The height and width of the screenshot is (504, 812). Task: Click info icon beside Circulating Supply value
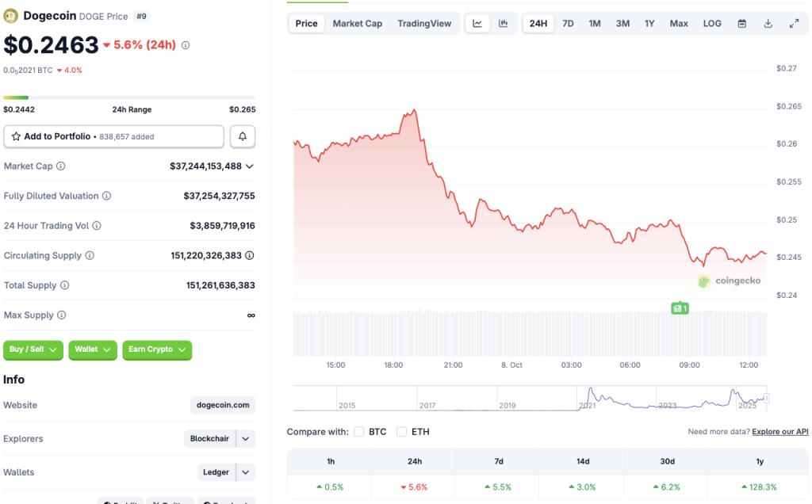[250, 256]
